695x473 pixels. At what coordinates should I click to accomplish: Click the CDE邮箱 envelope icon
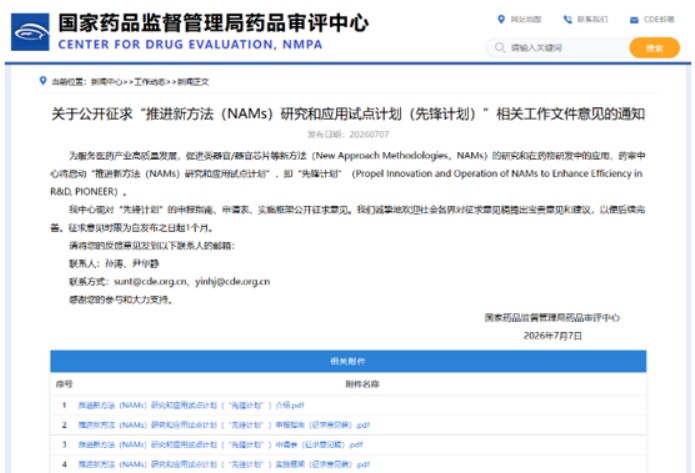click(x=634, y=20)
